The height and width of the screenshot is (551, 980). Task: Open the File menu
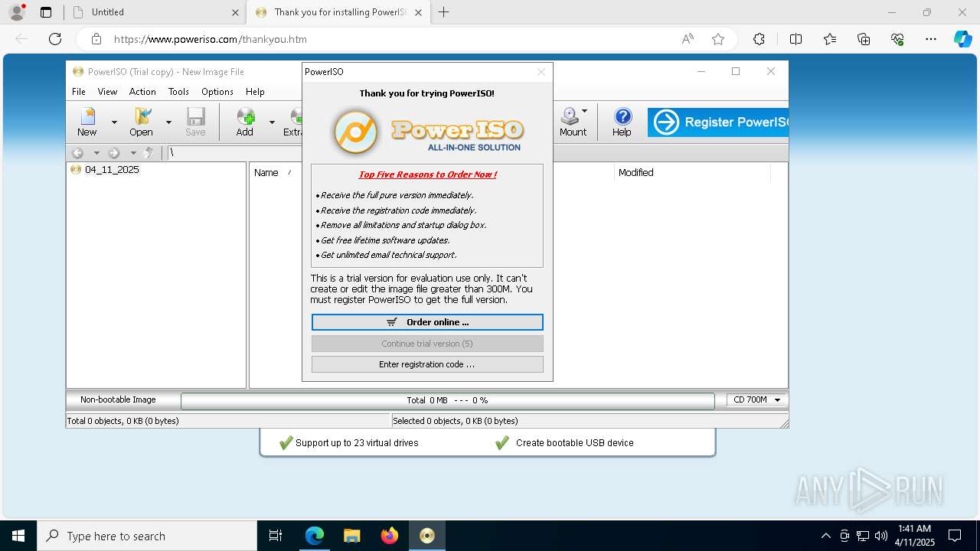(79, 92)
